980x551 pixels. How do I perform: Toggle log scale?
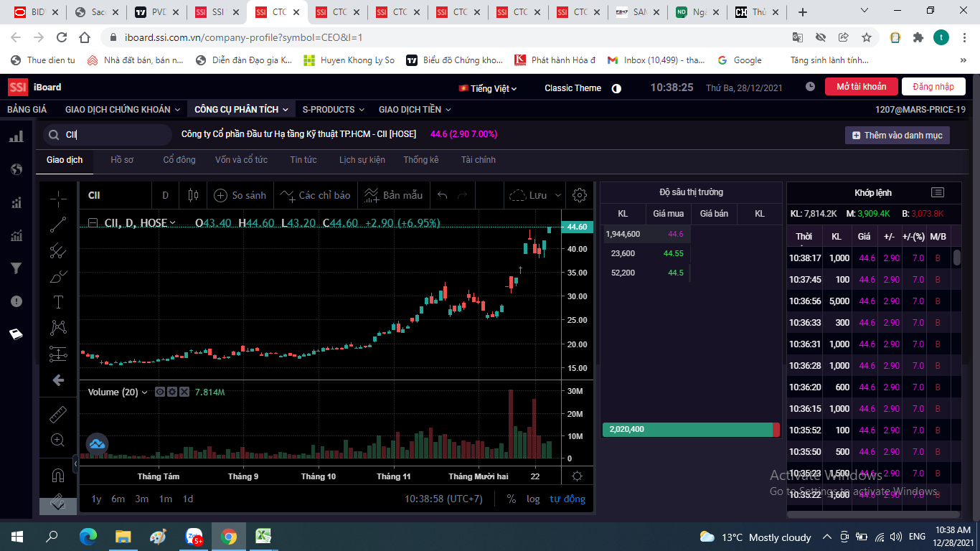pos(533,499)
